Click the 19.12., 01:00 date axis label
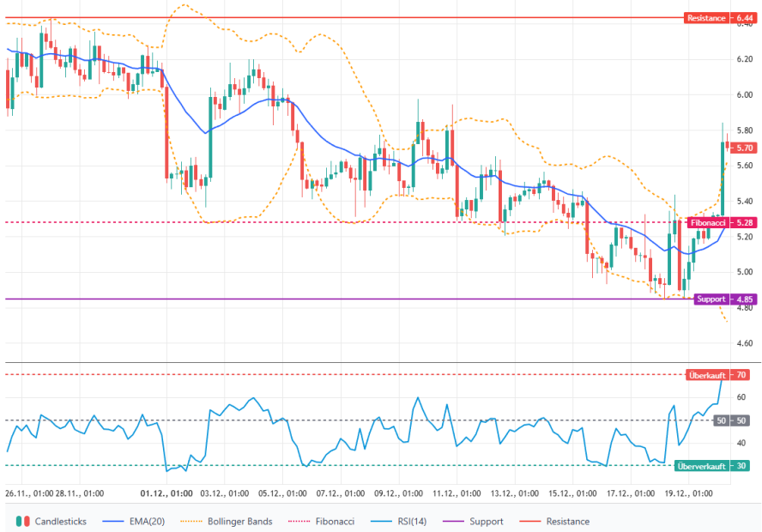 click(x=688, y=494)
